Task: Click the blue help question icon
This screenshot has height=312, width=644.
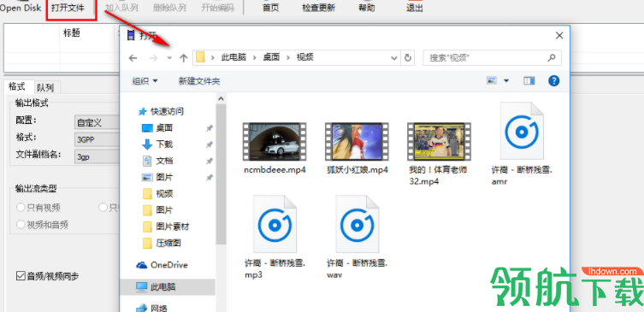Action: pos(553,81)
